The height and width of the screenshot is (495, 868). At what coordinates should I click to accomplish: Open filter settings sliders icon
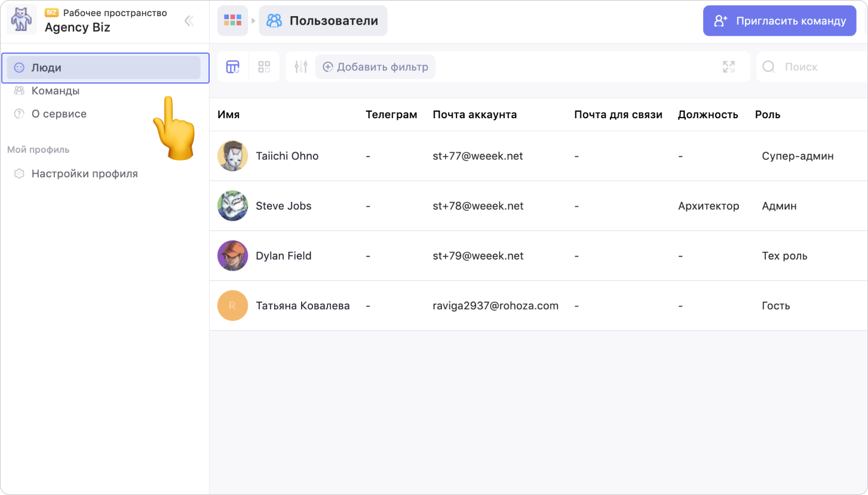click(x=301, y=67)
